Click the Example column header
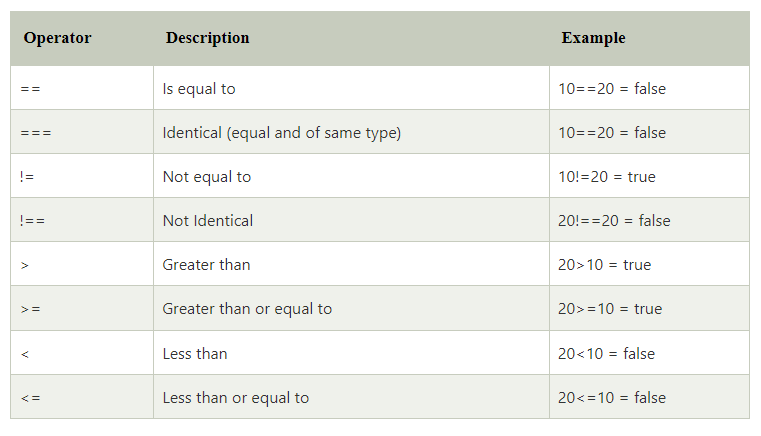The width and height of the screenshot is (761, 436). pyautogui.click(x=593, y=38)
